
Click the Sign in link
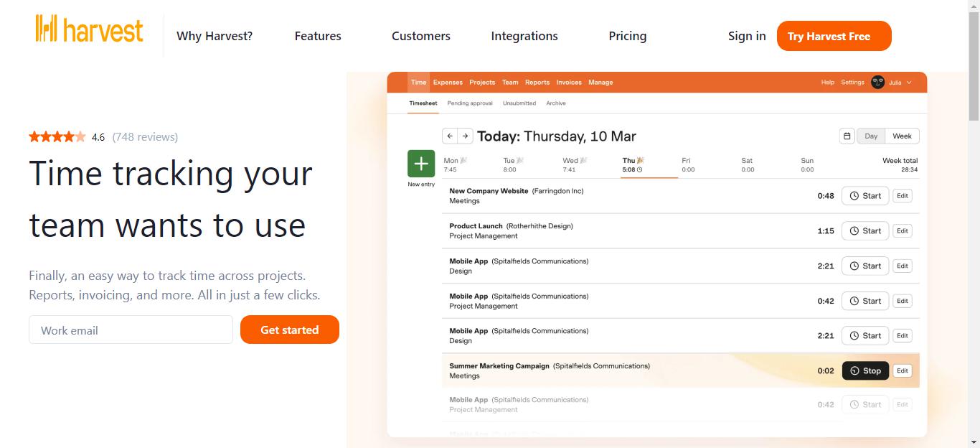[x=747, y=36]
